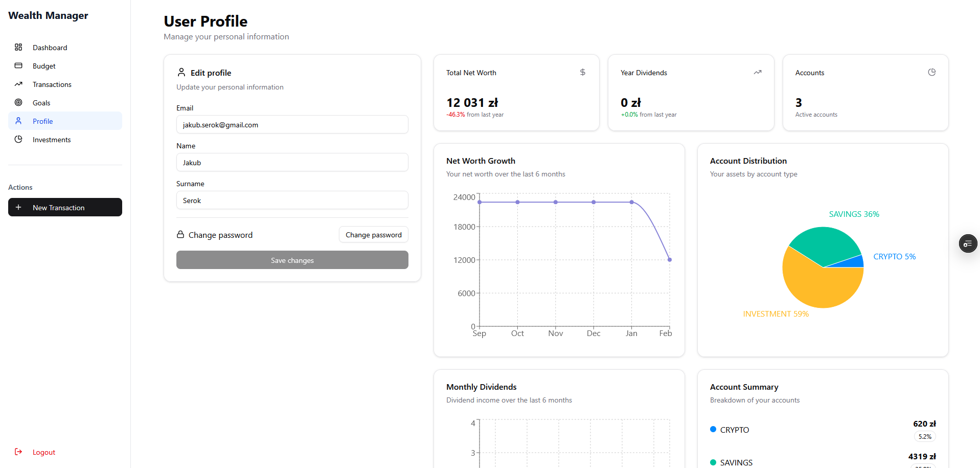Open the Budget section from sidebar
Screen dimensions: 980x468
43,65
